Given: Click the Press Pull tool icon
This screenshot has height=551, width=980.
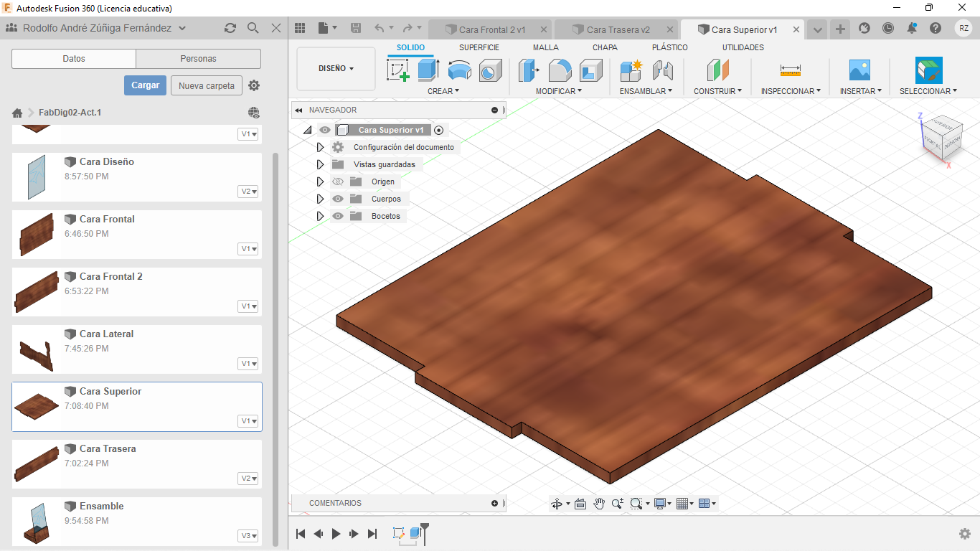Looking at the screenshot, I should point(529,70).
